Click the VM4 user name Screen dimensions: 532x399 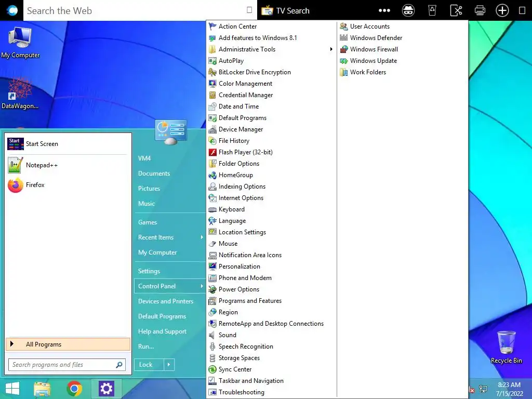click(144, 158)
